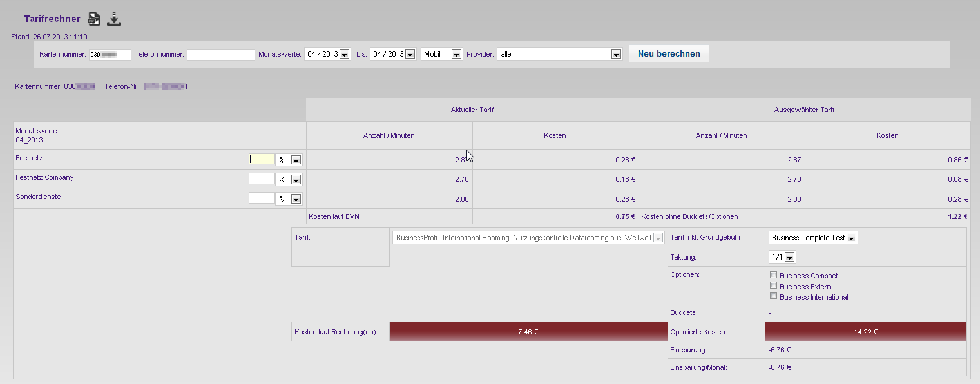Open the Provider dropdown showing 'alle'
Viewport: 980px width, 384px height.
click(615, 55)
